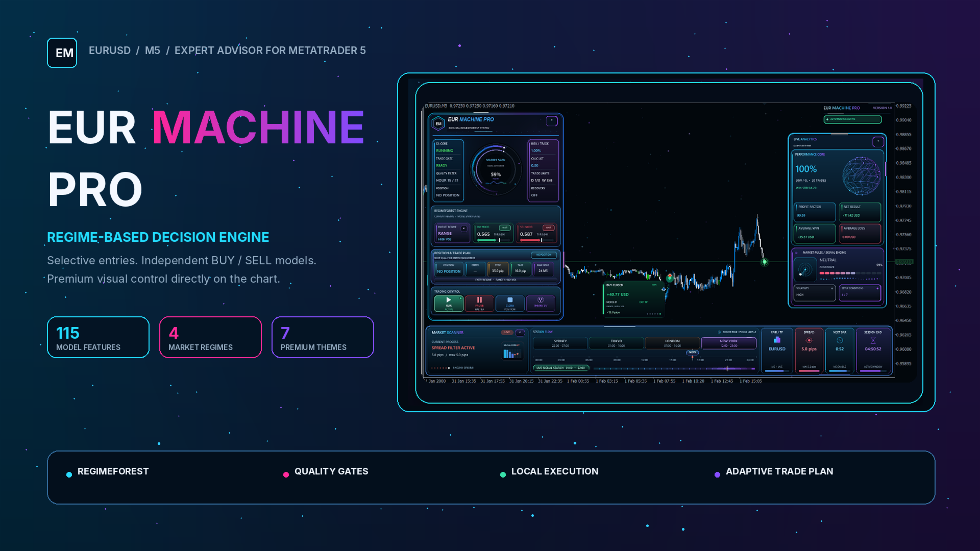Click the hexagonal EM logo in the dashboard panel

click(438, 123)
